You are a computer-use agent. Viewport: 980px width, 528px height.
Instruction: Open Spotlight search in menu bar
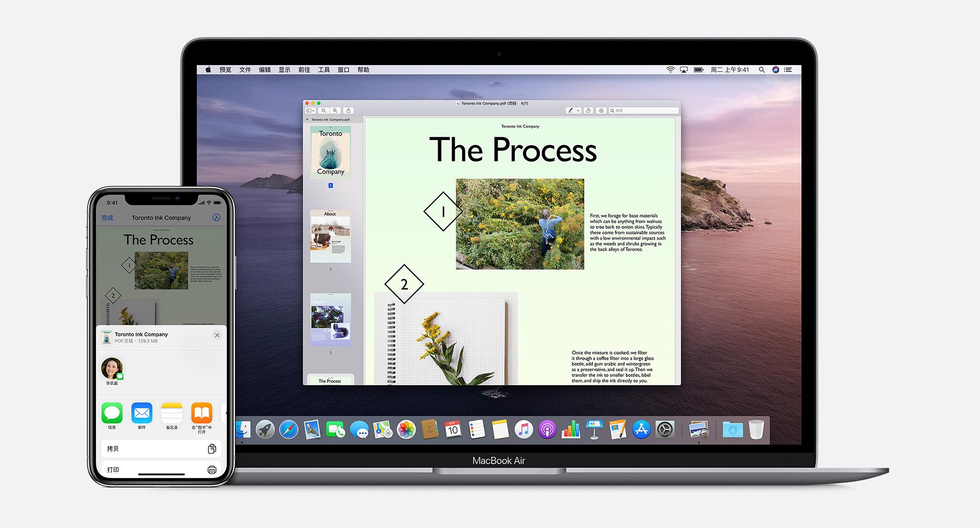761,70
